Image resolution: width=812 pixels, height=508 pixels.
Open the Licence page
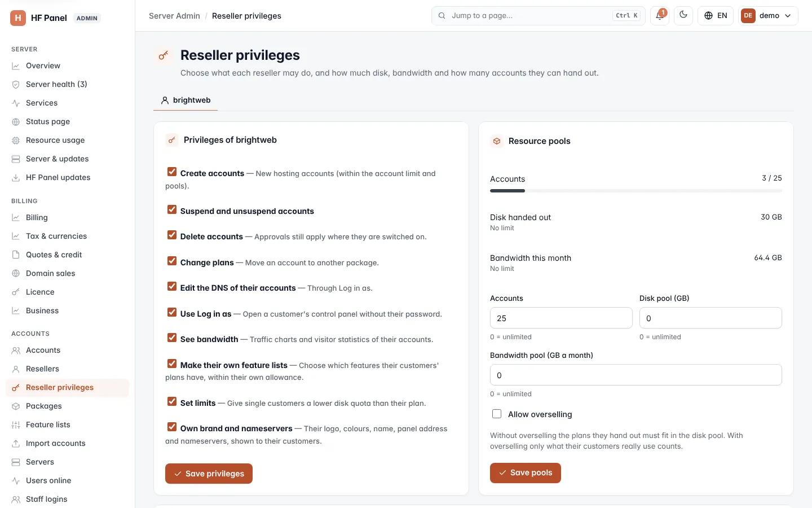(x=67, y=292)
